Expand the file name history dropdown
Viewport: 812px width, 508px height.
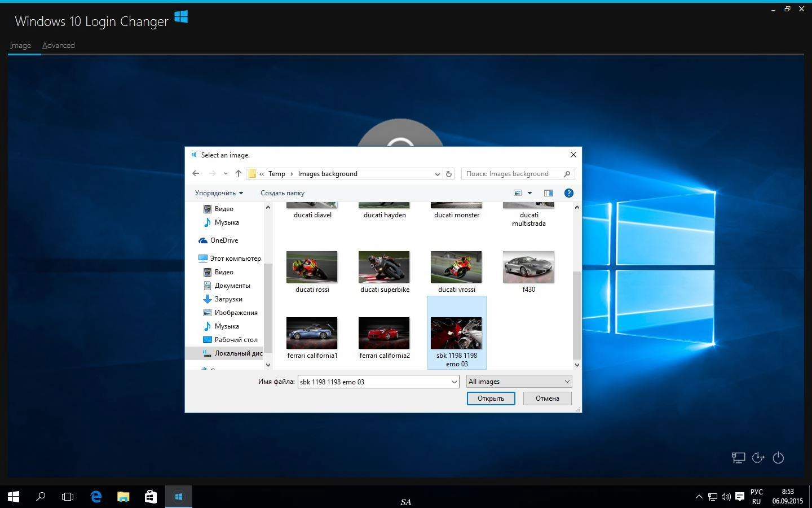click(454, 382)
